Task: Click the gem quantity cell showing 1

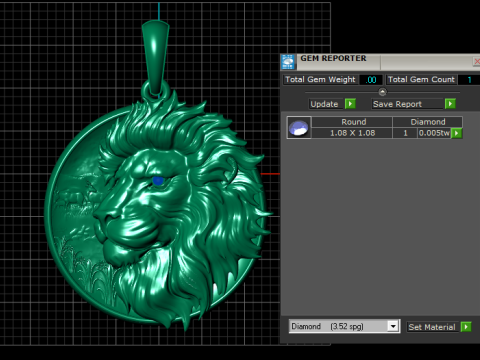Action: coord(405,133)
